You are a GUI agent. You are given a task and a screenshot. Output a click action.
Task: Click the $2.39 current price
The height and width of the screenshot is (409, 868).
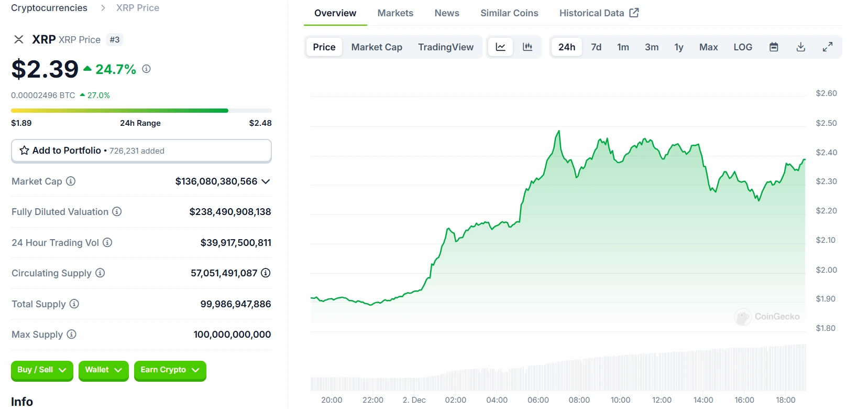pos(45,69)
